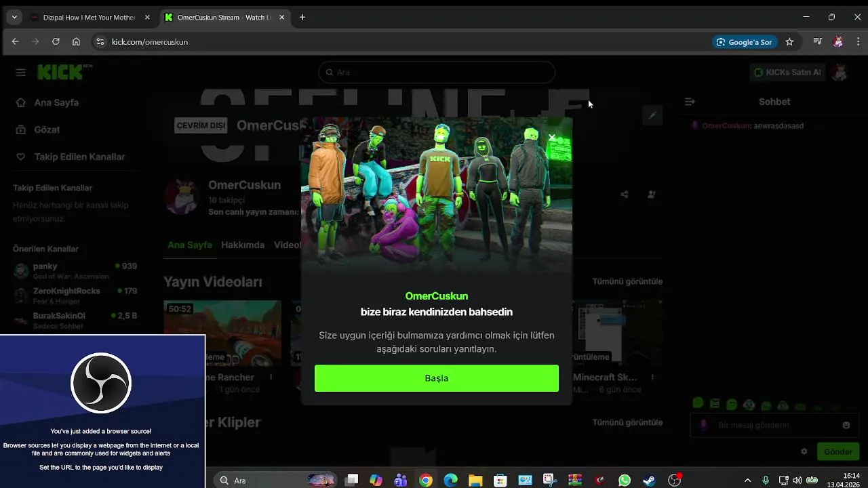Click the green Başla button
Viewport: 868px width, 488px height.
[x=437, y=378]
